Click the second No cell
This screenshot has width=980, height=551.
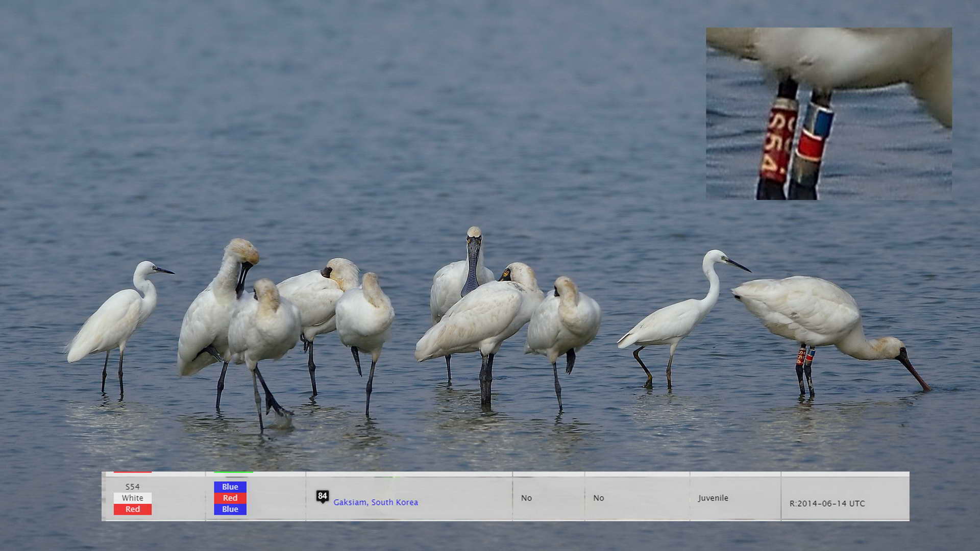click(x=598, y=498)
